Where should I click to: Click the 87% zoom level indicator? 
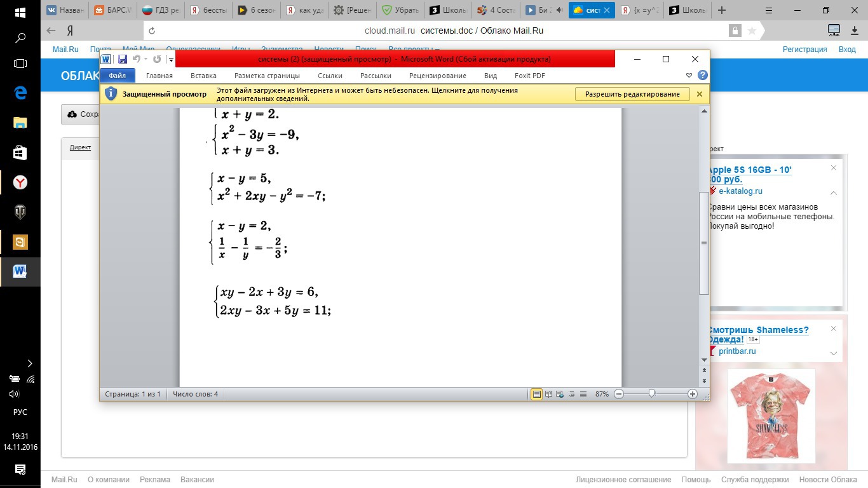(602, 394)
